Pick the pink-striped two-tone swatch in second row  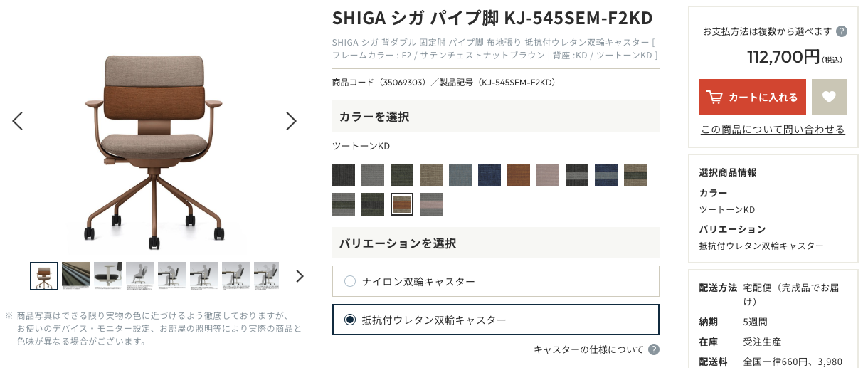point(431,204)
